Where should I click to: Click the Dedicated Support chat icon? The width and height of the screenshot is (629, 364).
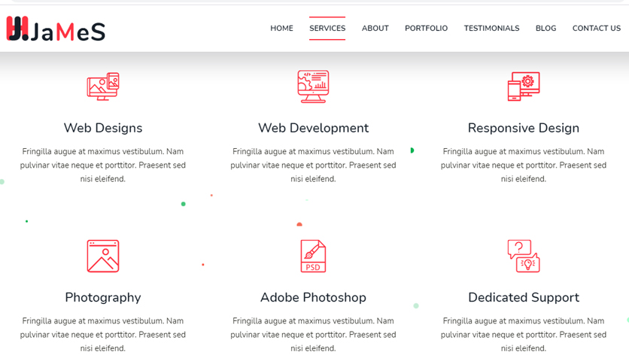click(524, 256)
